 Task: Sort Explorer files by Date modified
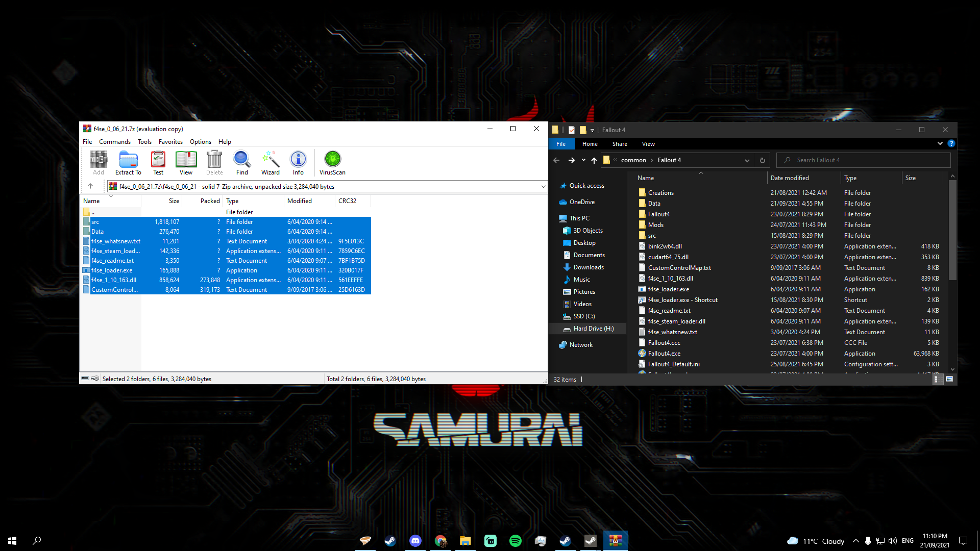pos(790,178)
